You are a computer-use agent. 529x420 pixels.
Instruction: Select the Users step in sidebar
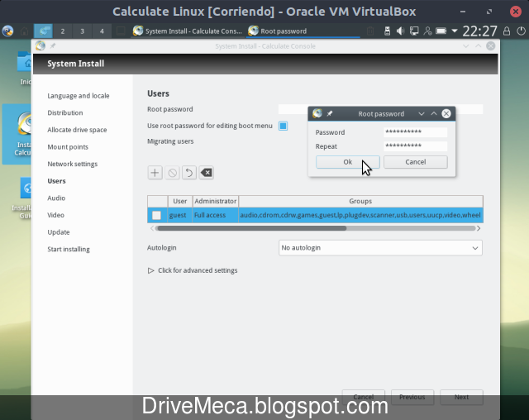(x=57, y=181)
